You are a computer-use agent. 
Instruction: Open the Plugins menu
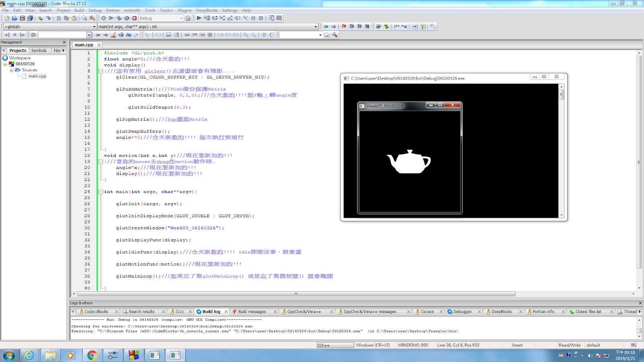click(x=185, y=10)
